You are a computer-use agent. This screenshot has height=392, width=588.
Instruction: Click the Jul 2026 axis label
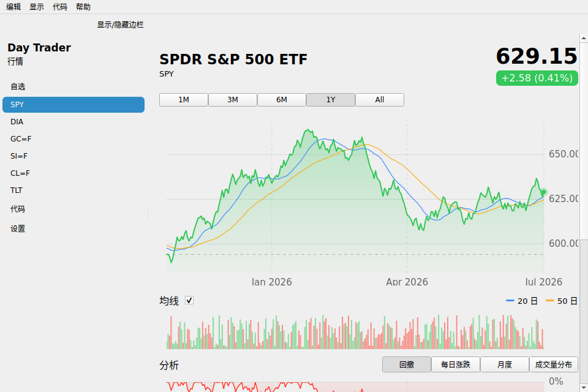543,282
